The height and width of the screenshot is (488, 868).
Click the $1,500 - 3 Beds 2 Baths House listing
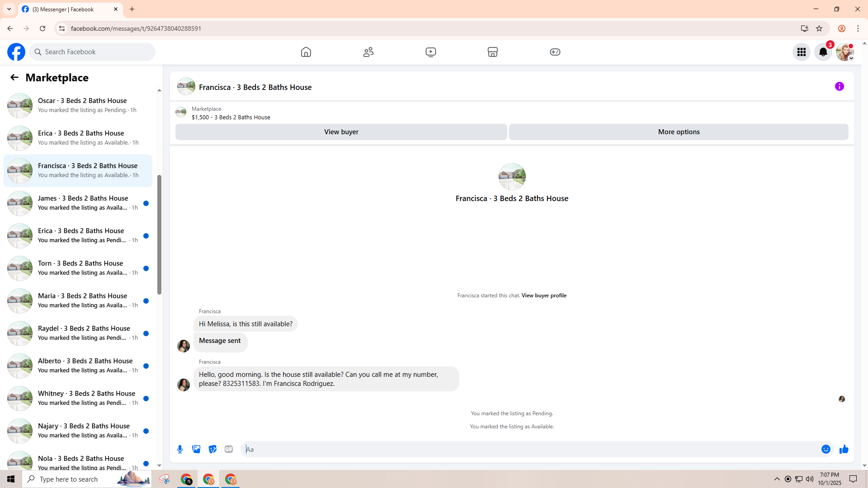[231, 117]
